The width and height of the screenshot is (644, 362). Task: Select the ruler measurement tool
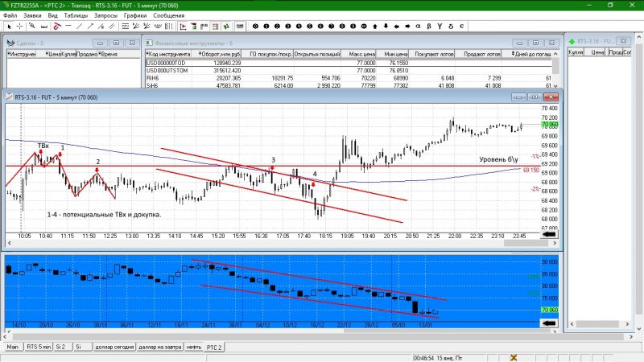click(44, 27)
